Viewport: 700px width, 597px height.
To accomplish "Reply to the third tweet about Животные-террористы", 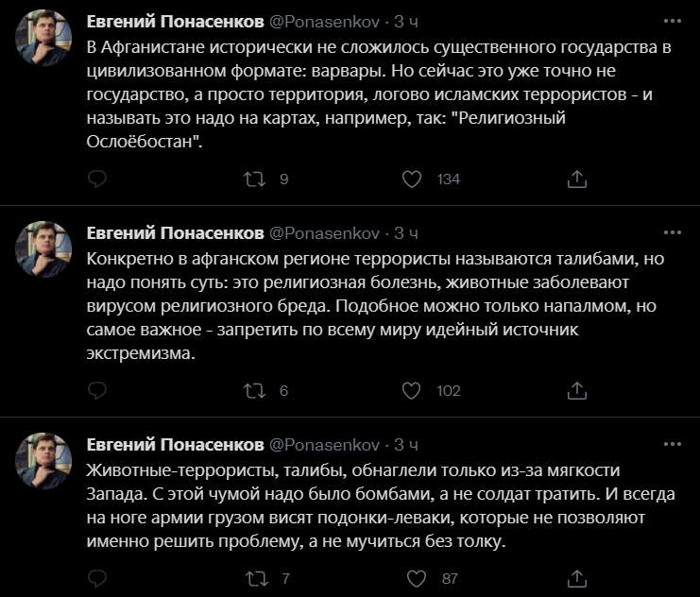I will [x=97, y=579].
